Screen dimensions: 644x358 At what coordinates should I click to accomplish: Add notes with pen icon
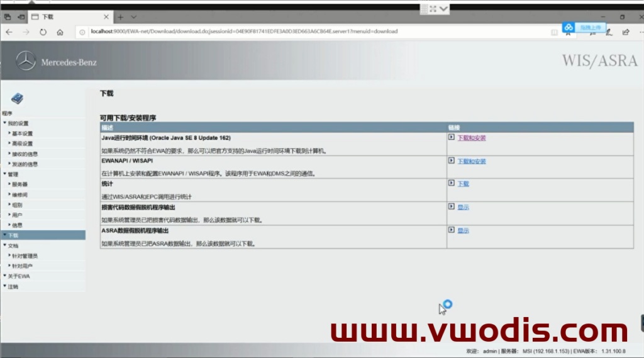609,32
